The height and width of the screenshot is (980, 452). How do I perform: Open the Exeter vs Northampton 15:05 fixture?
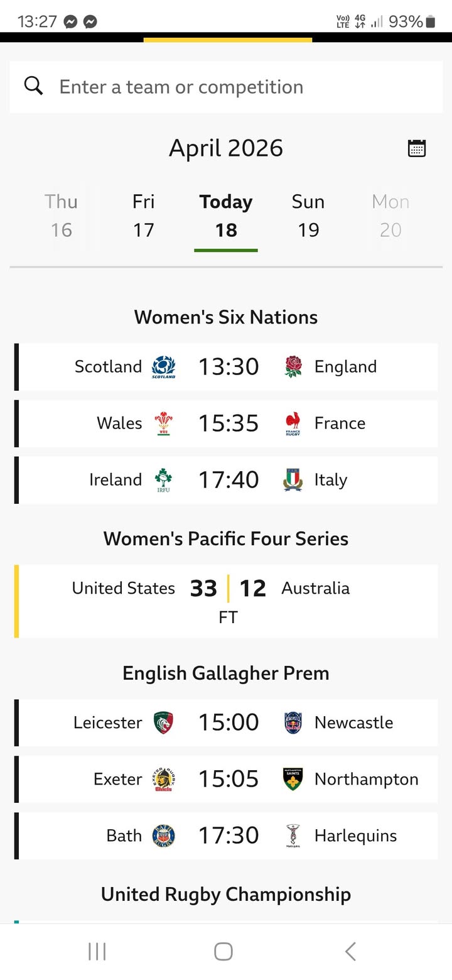[x=229, y=779]
